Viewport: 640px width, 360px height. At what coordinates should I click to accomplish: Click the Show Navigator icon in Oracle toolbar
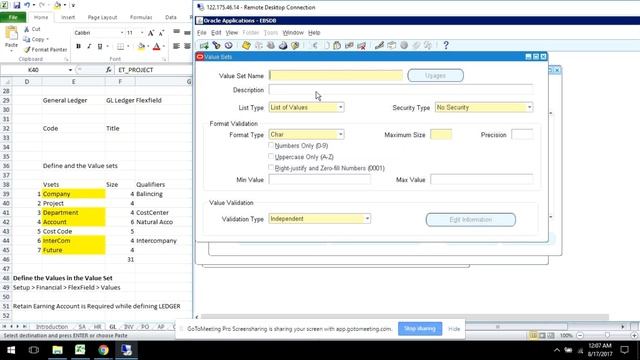tap(229, 45)
